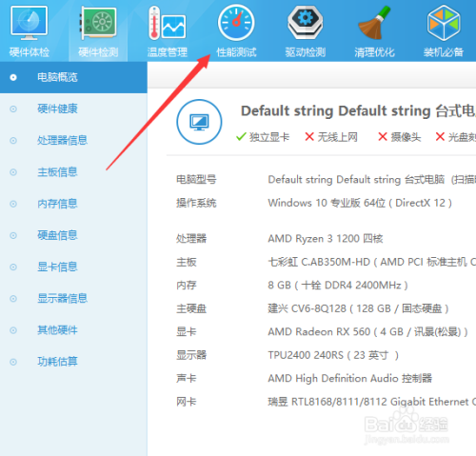Select the 硬件检测 hardware detection icon
476x456 pixels.
98,23
